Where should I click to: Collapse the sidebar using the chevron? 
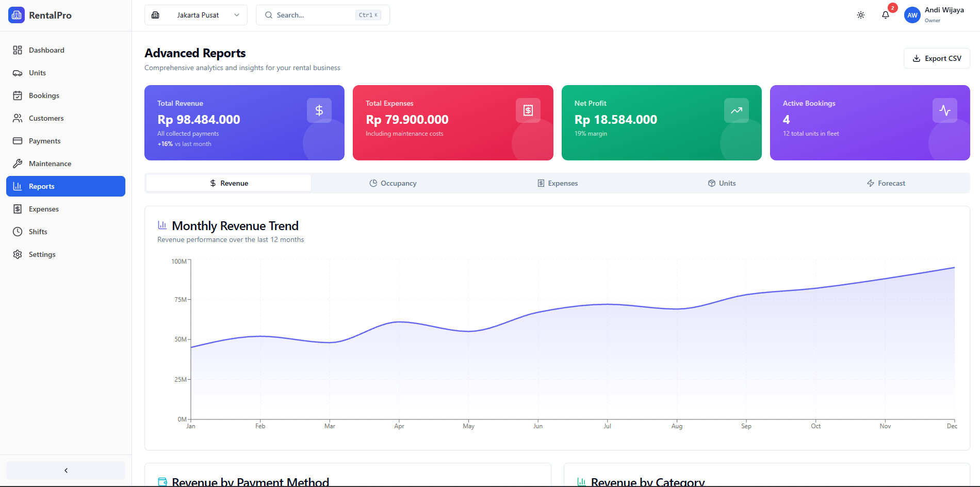click(x=66, y=470)
